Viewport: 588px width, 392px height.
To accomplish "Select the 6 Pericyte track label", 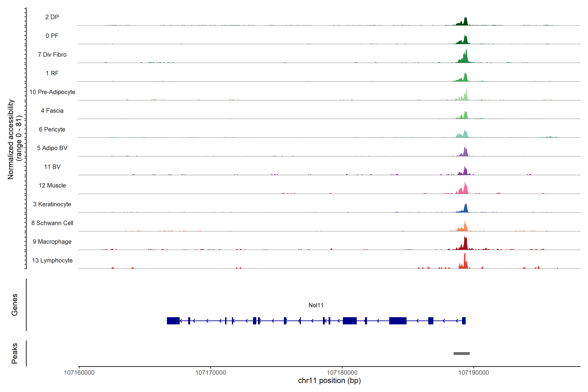I will click(x=52, y=129).
